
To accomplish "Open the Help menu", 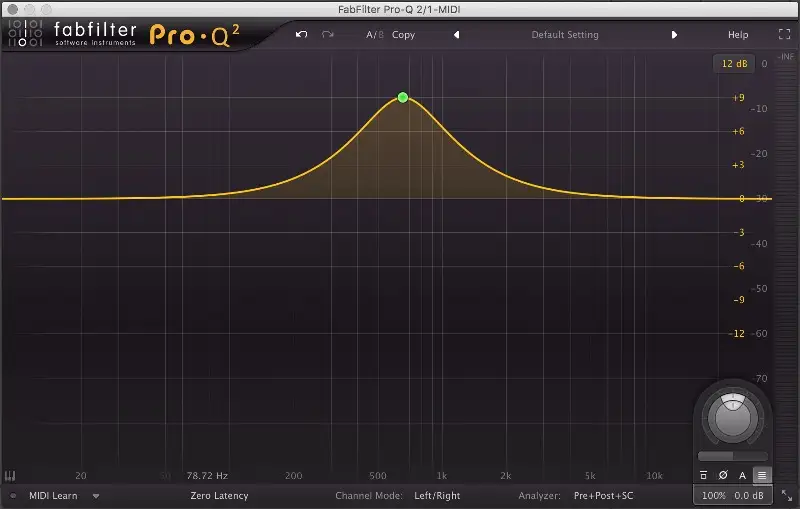I will (738, 34).
